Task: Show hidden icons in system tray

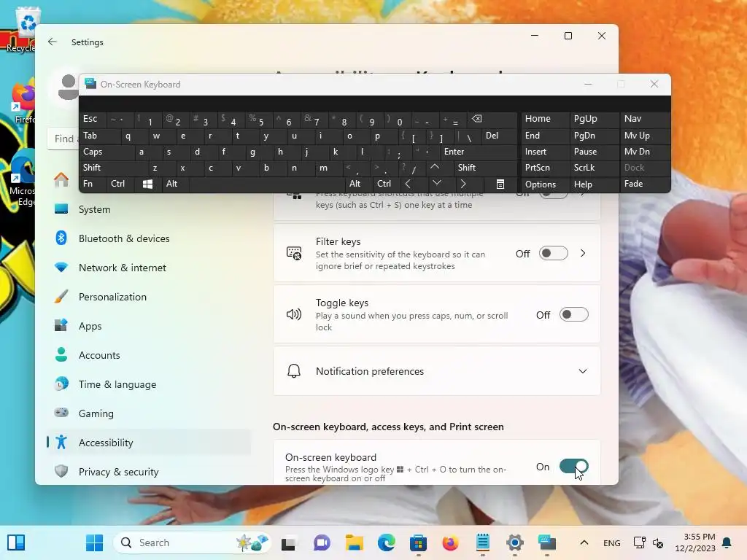Action: click(x=584, y=542)
